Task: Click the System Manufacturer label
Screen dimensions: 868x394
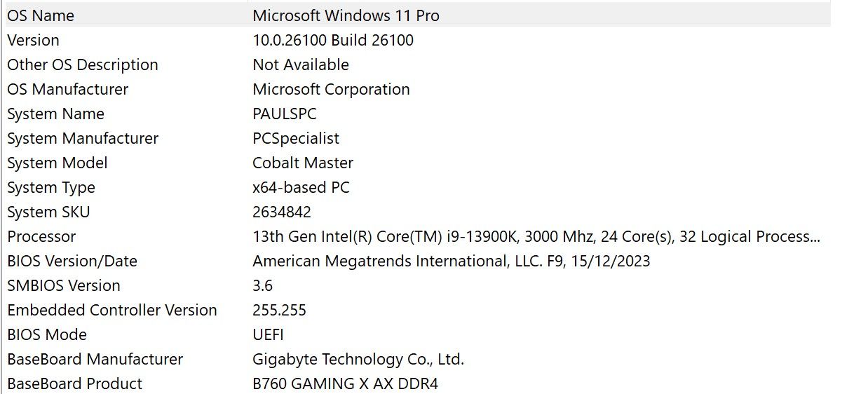Action: [x=83, y=138]
